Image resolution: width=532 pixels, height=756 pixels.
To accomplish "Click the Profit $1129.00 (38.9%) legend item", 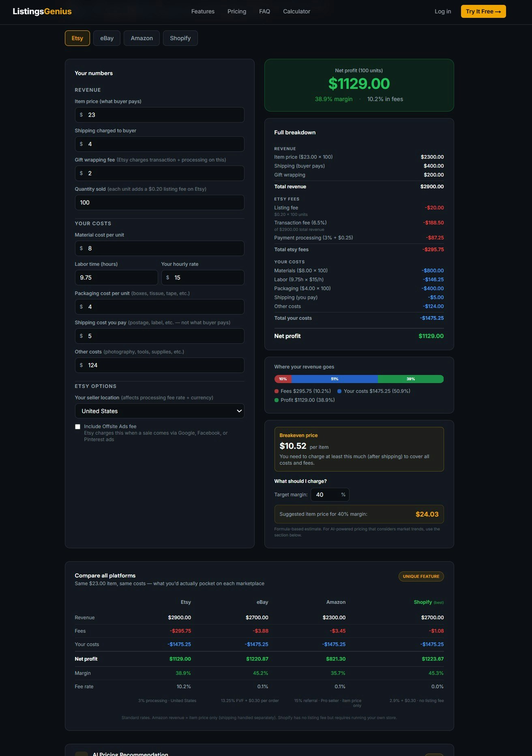I will [305, 400].
